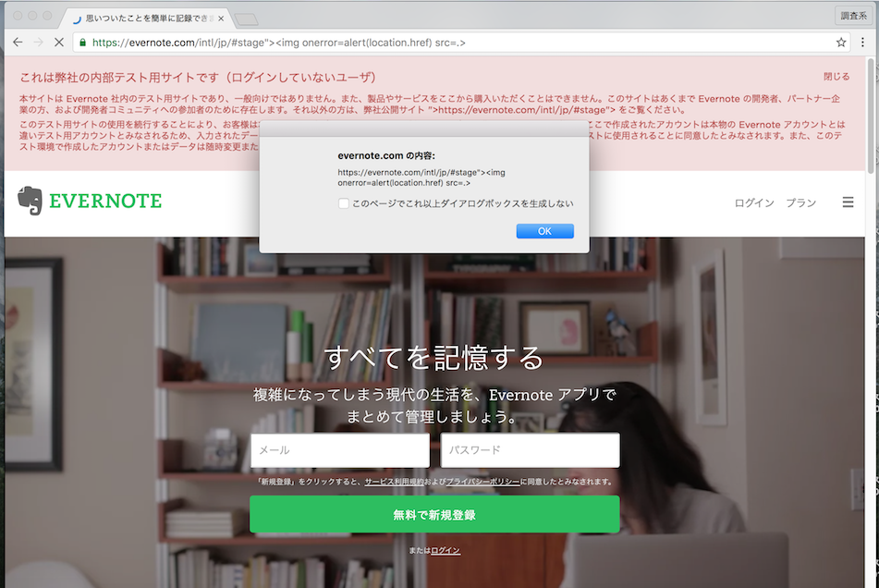
Task: Click the browser forward arrow
Action: (x=38, y=42)
